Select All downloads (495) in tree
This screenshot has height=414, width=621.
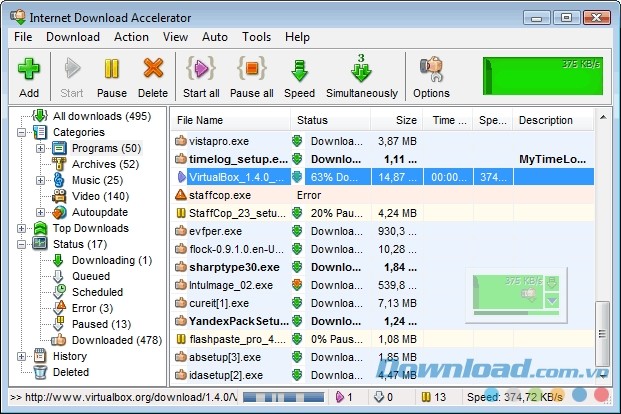[102, 116]
